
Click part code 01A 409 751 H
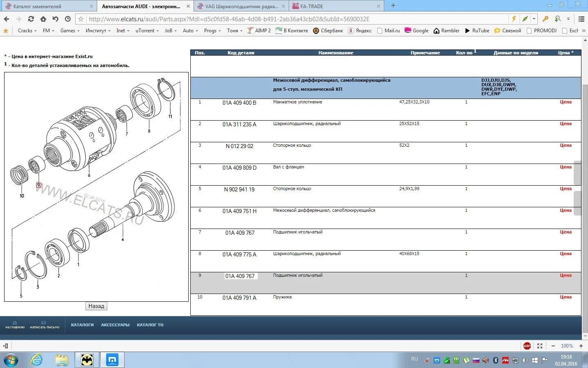(x=239, y=211)
